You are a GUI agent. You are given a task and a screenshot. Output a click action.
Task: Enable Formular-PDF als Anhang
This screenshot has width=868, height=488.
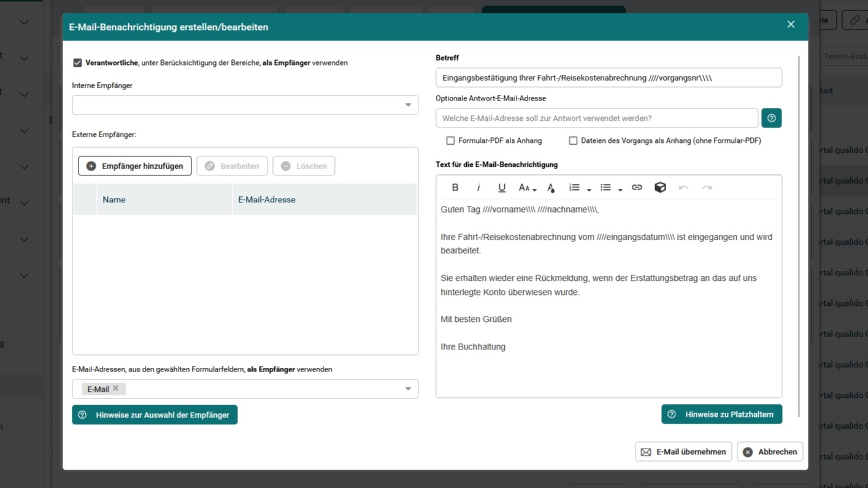450,140
